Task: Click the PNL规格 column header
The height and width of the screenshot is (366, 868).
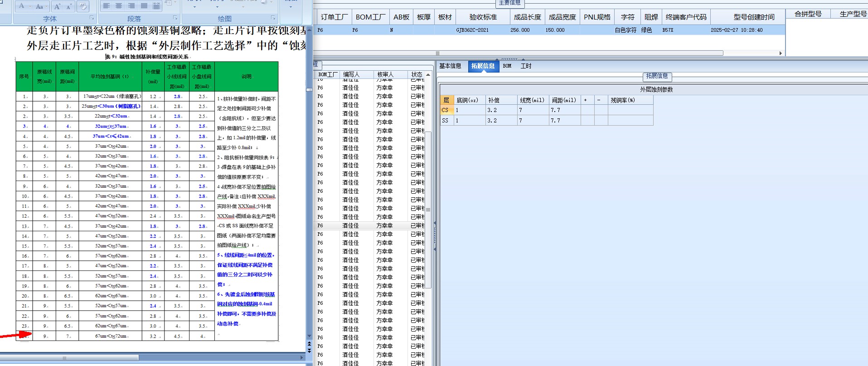Action: click(x=597, y=17)
